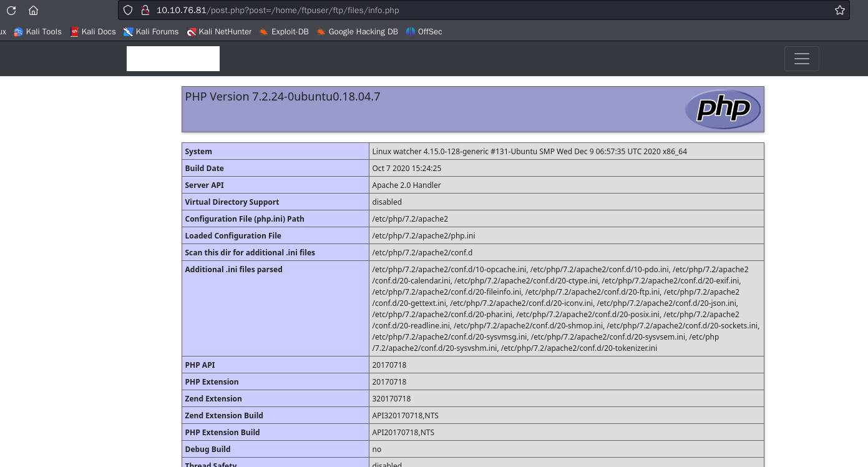Click the Configuration File (php.ini) Path label
This screenshot has width=868, height=467.
point(245,219)
